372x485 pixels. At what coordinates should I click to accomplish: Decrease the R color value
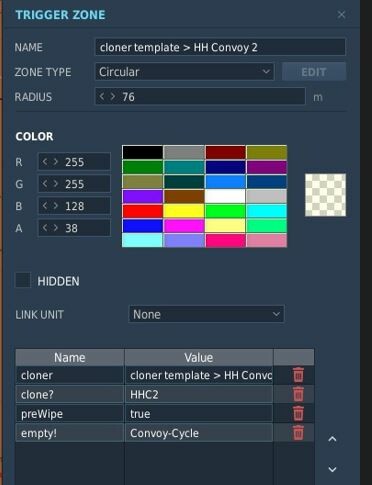(x=45, y=162)
